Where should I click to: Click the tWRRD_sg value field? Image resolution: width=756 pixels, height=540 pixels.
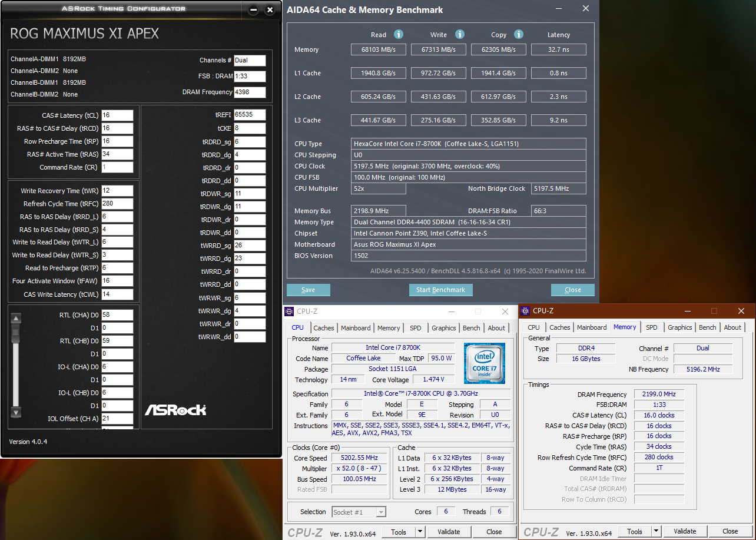(x=250, y=246)
